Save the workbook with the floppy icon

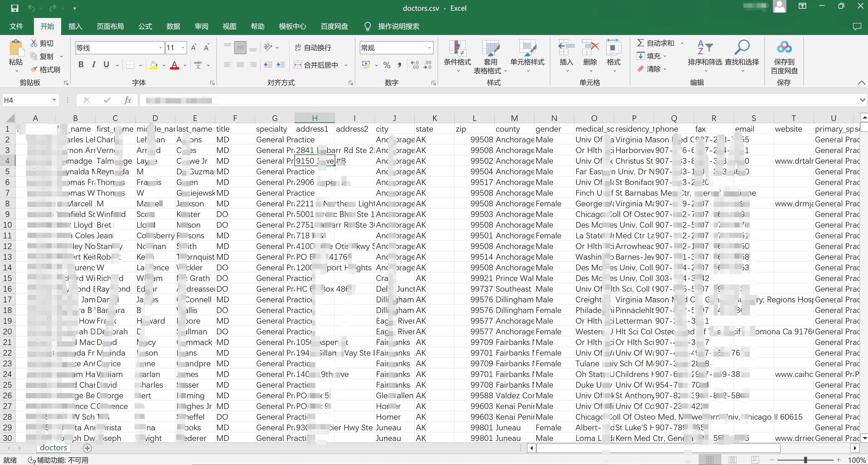[x=14, y=8]
